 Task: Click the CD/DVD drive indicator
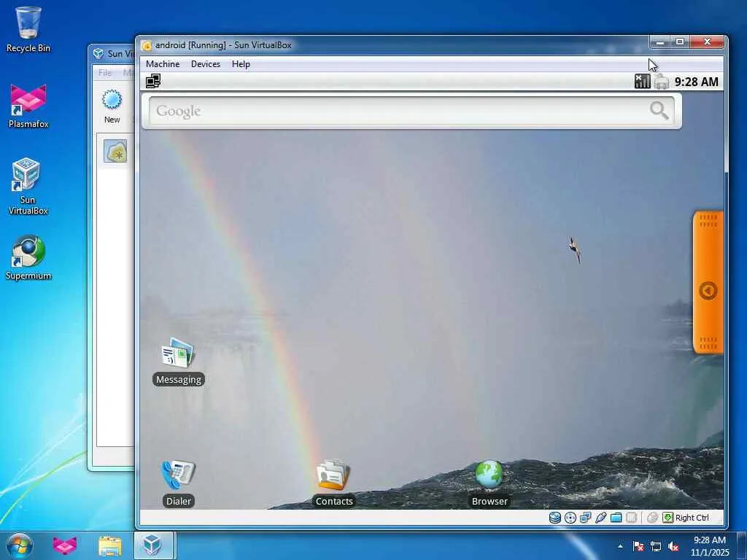[x=570, y=518]
